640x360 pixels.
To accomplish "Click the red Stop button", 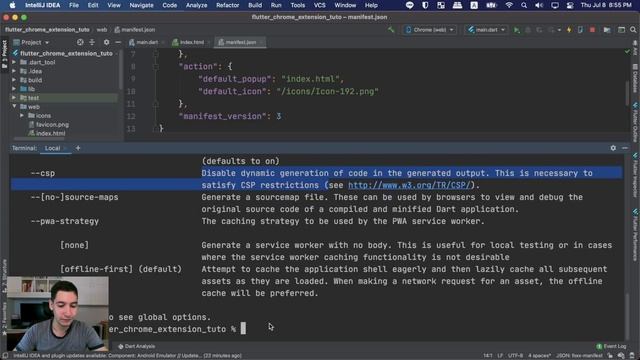I will tap(592, 30).
